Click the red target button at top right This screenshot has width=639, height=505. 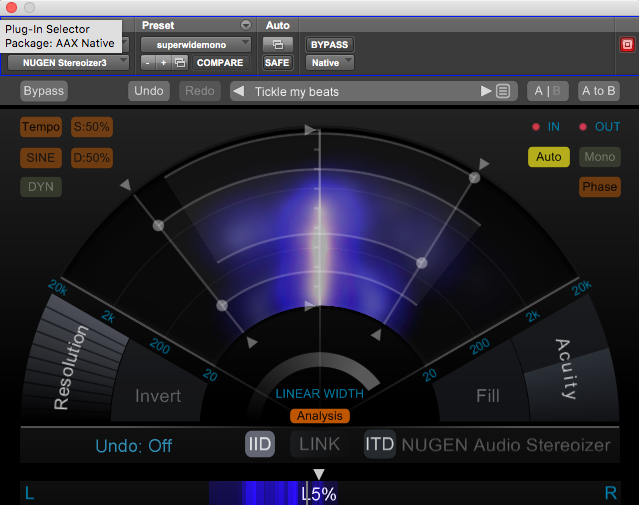[627, 44]
